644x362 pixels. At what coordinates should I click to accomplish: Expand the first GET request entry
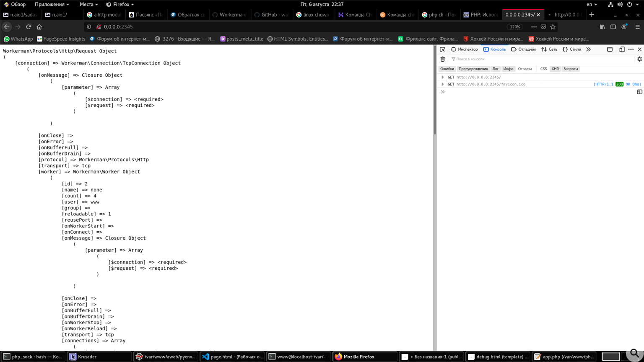442,77
